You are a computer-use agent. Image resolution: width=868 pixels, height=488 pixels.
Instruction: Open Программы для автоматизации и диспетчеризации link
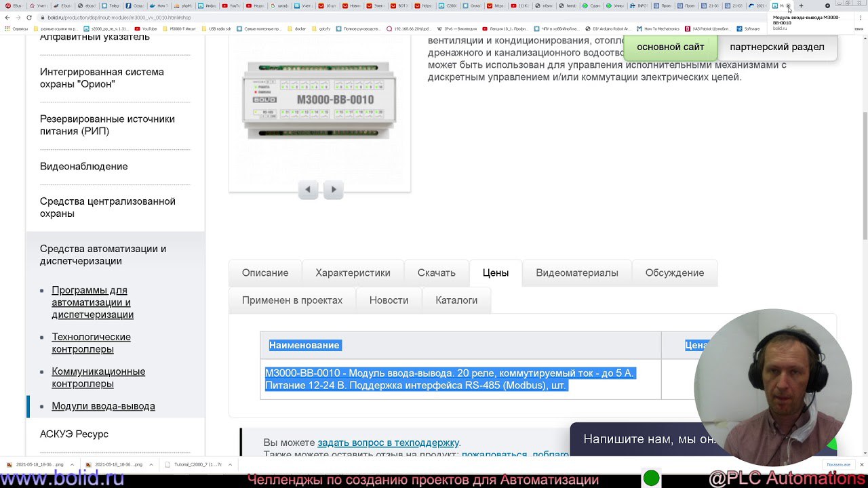(x=92, y=302)
